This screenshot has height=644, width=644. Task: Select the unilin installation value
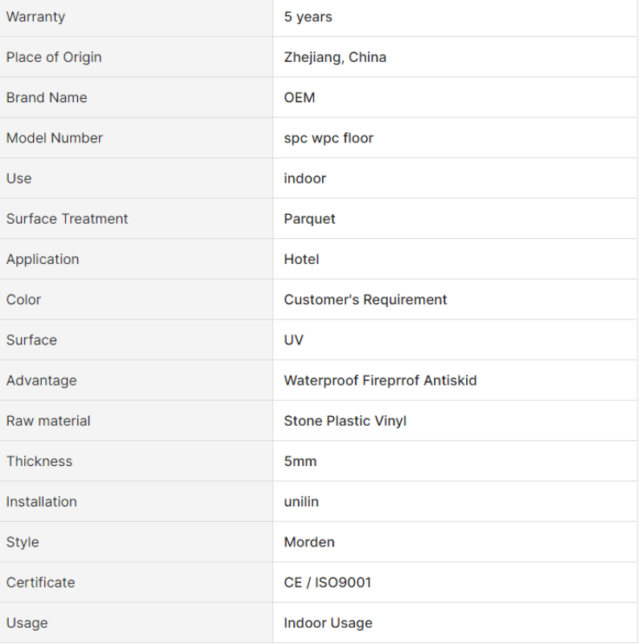[301, 502]
